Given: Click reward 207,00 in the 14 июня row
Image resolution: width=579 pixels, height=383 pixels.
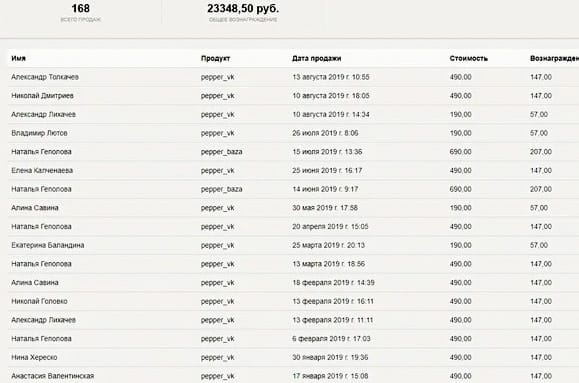Looking at the screenshot, I should (x=541, y=189).
